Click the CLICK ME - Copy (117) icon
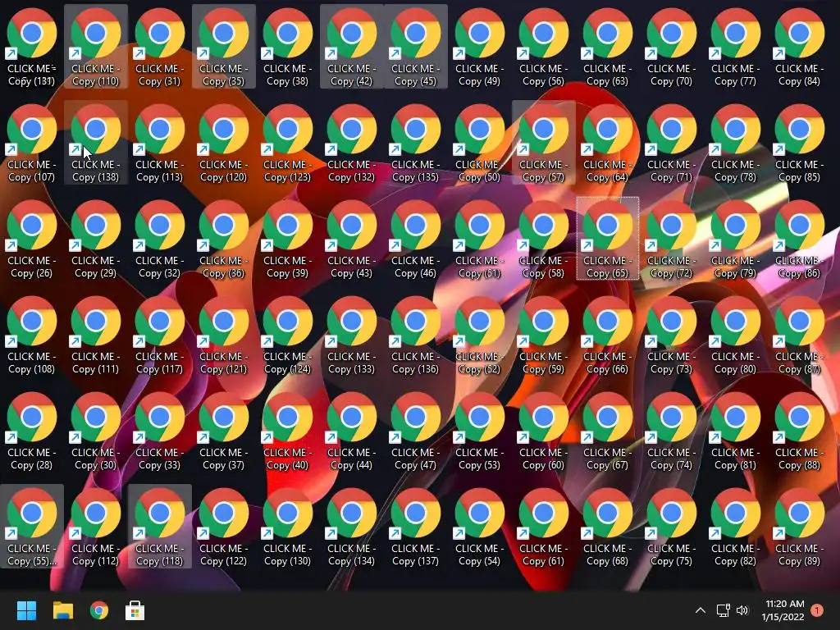Image resolution: width=840 pixels, height=630 pixels. 160,335
